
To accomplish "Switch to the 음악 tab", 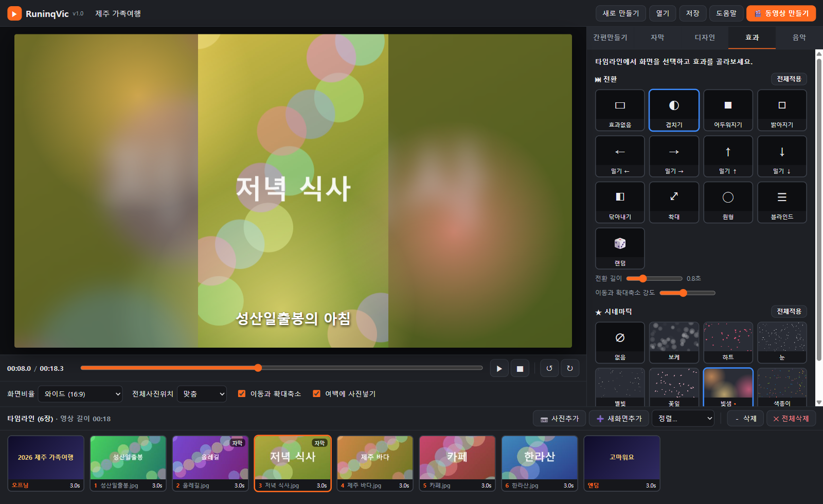I will pos(799,38).
